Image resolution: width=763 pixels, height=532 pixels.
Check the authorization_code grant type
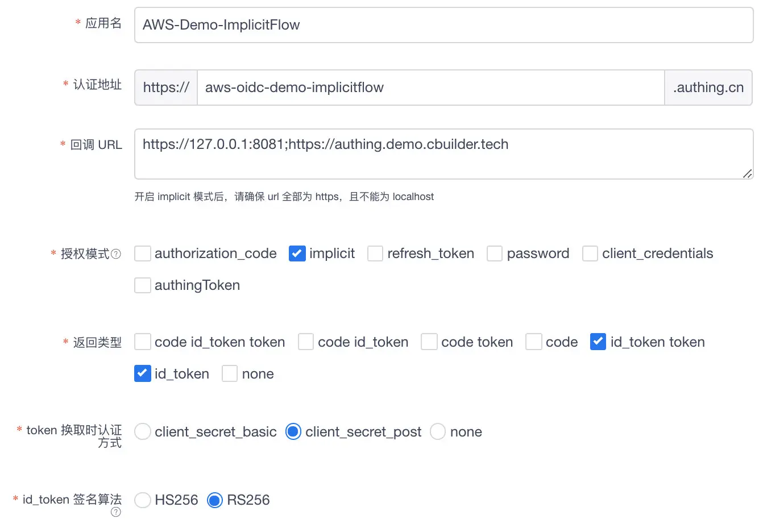(143, 253)
